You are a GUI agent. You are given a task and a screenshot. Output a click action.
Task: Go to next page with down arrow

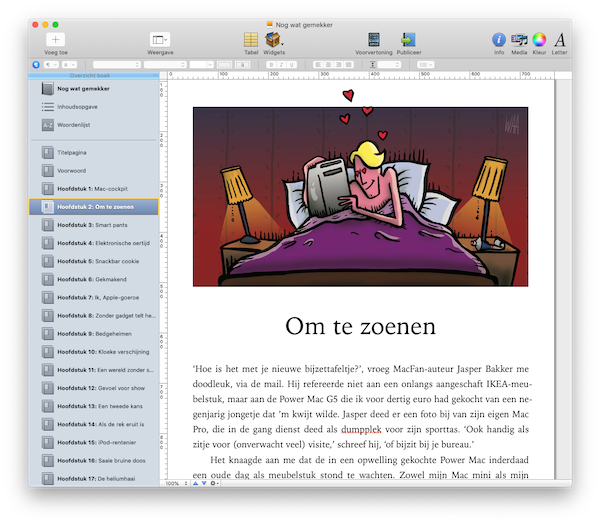[x=204, y=483]
